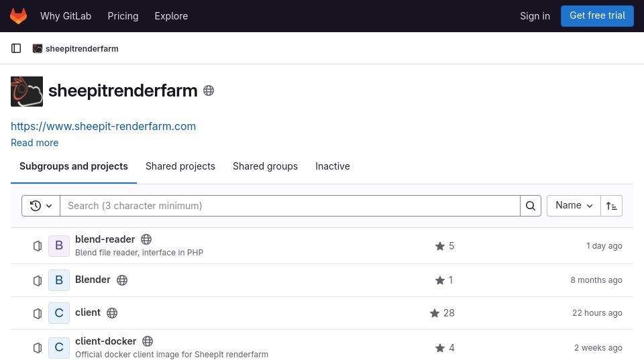Open the blend-reader project
The width and height of the screenshot is (644, 362).
pos(105,239)
